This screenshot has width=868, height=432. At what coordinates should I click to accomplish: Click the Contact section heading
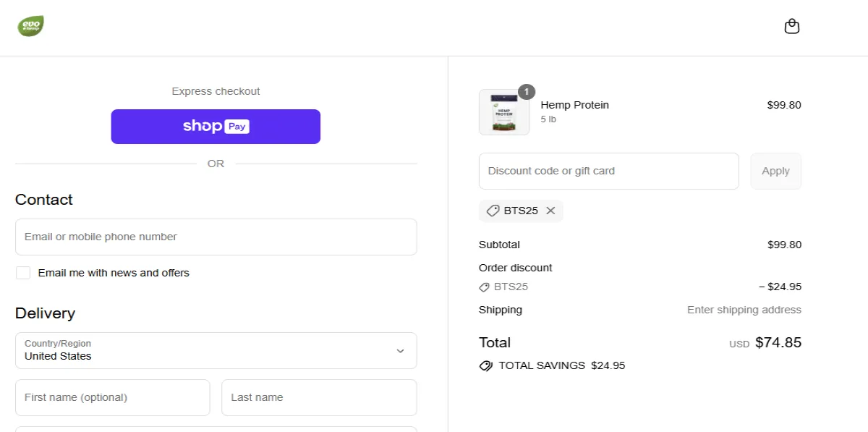pyautogui.click(x=43, y=199)
